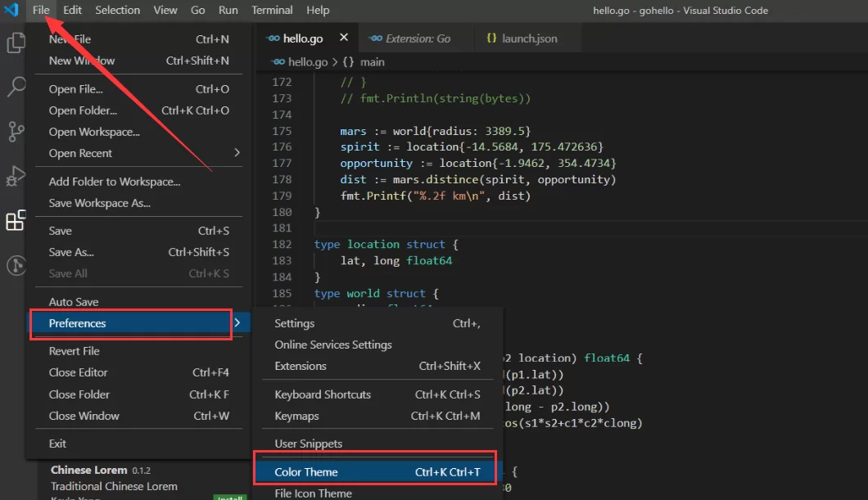Open the Chinese Lorem extension entry
The image size is (868, 500).
click(x=88, y=471)
